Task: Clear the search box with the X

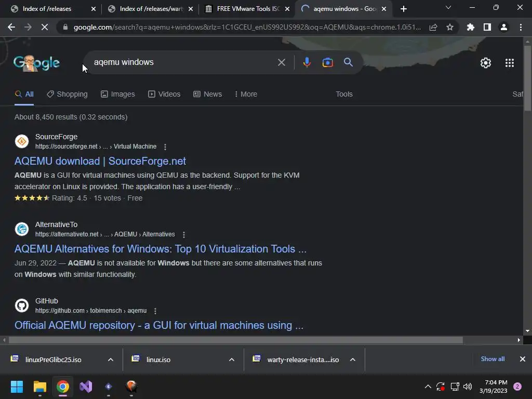Action: coord(282,62)
